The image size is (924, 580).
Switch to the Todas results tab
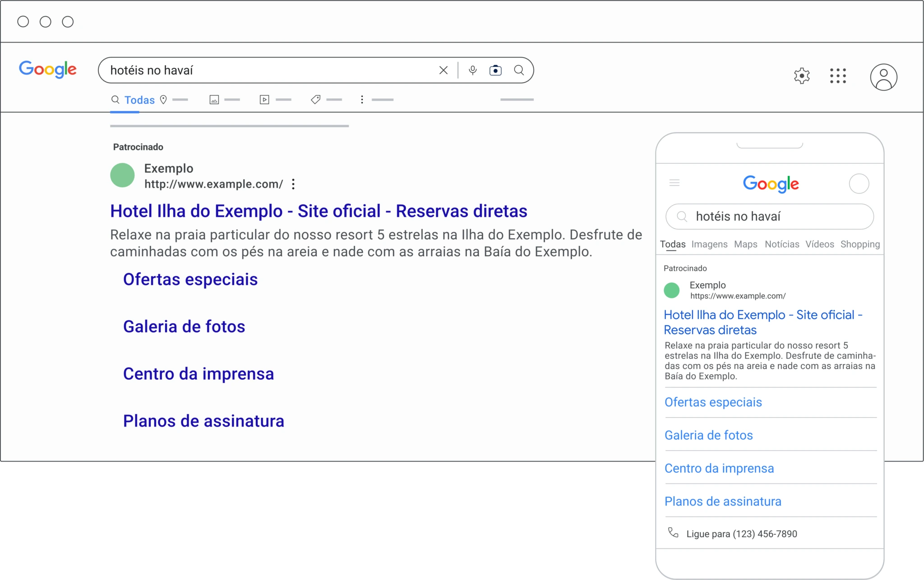coord(139,100)
